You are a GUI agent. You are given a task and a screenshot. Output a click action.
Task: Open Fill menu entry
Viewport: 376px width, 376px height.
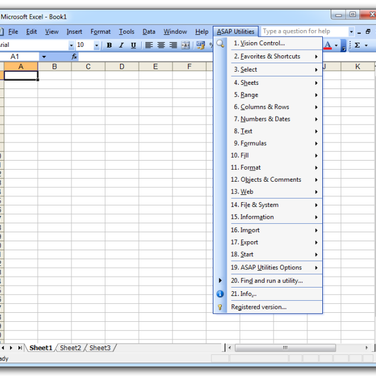click(x=274, y=155)
